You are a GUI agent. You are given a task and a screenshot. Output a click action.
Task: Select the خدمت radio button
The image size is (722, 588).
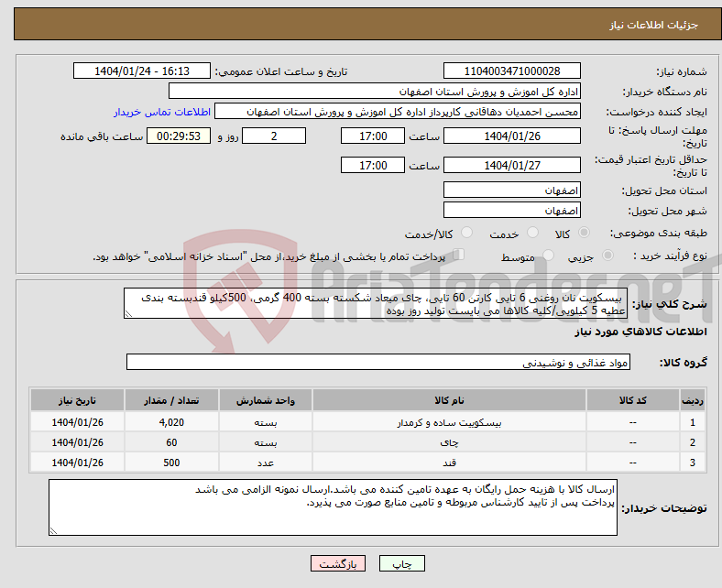(532, 233)
